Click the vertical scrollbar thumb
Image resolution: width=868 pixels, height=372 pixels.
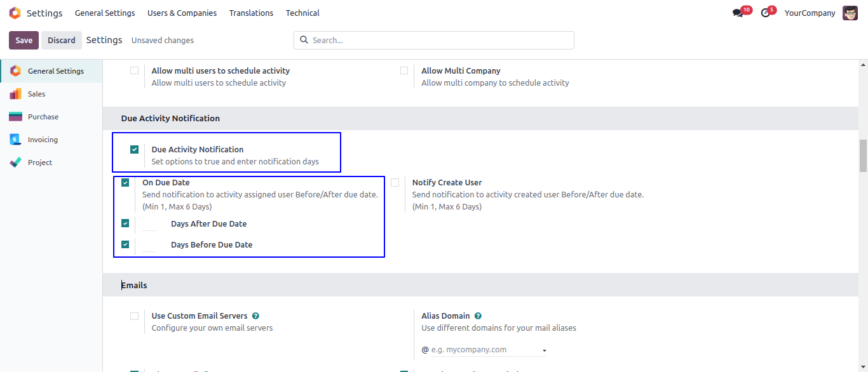tap(863, 156)
